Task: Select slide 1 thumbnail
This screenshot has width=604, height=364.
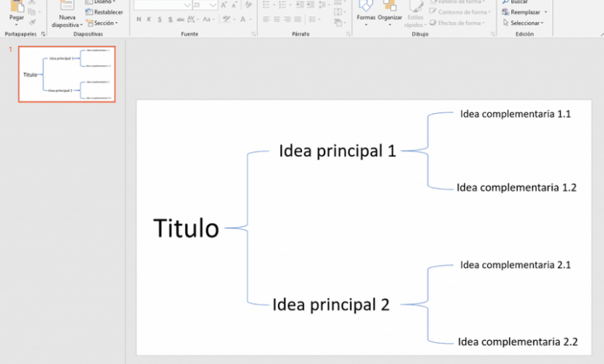Action: click(67, 74)
